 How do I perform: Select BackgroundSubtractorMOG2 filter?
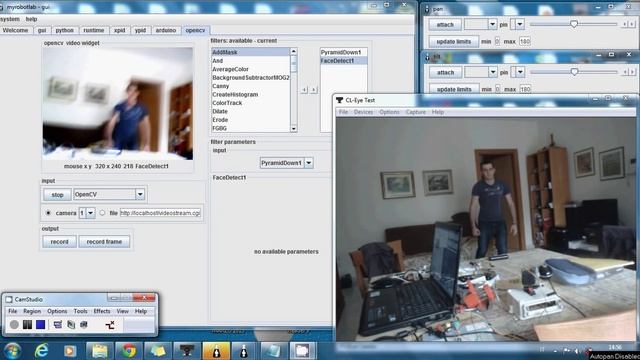(x=251, y=78)
